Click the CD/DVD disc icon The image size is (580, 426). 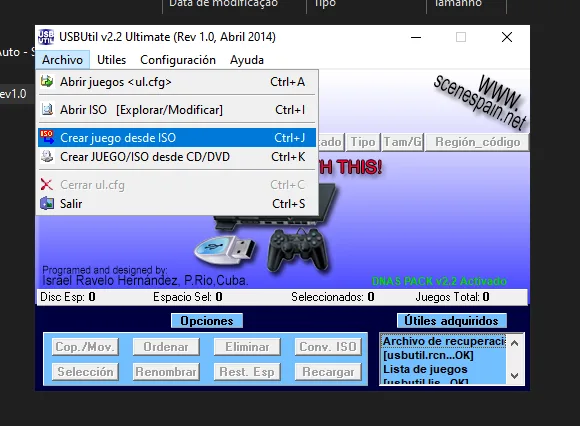point(47,156)
